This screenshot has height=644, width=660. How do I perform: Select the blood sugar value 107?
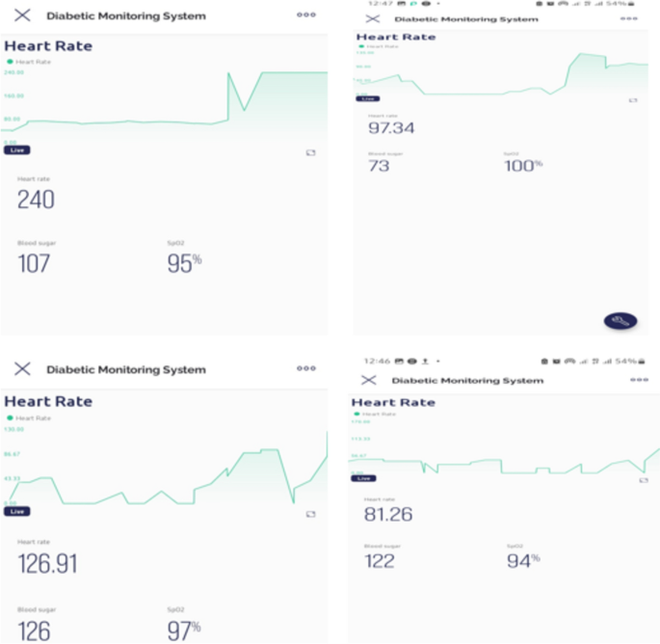pos(34,263)
